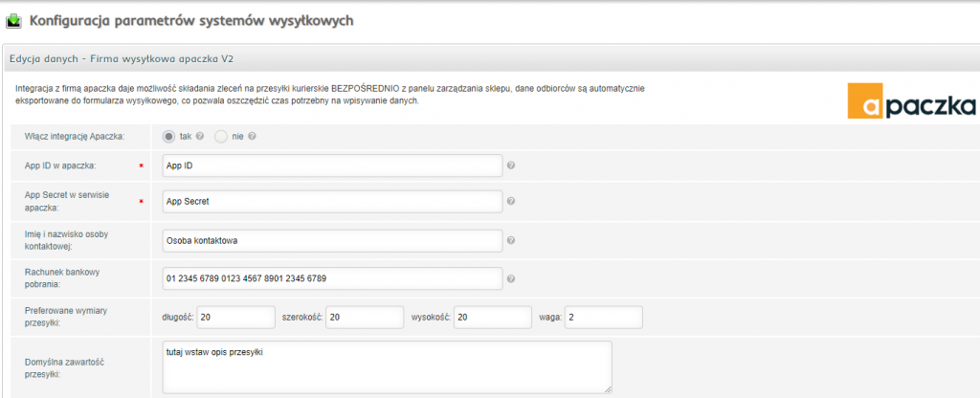The height and width of the screenshot is (398, 980).
Task: Click the waga weight field
Action: [x=603, y=317]
